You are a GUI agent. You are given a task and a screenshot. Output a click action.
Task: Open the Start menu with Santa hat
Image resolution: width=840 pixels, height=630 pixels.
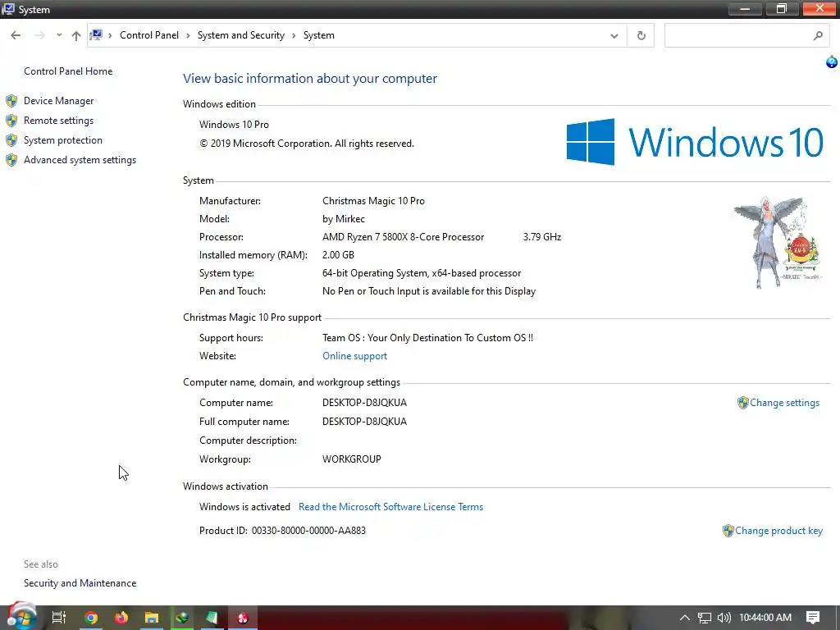tap(21, 617)
